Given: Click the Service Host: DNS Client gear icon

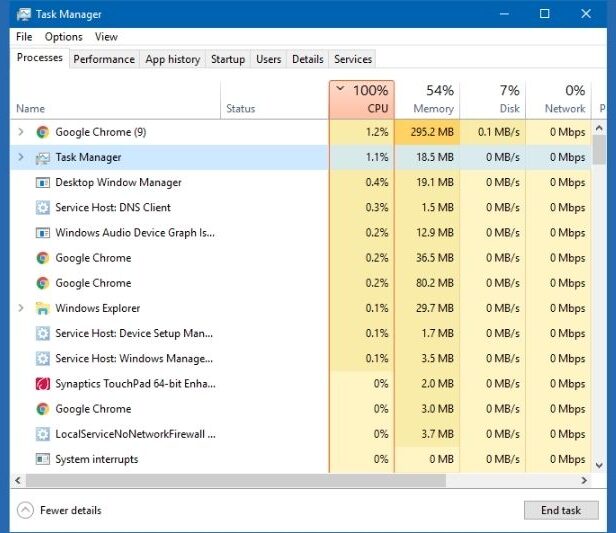Looking at the screenshot, I should coord(42,208).
